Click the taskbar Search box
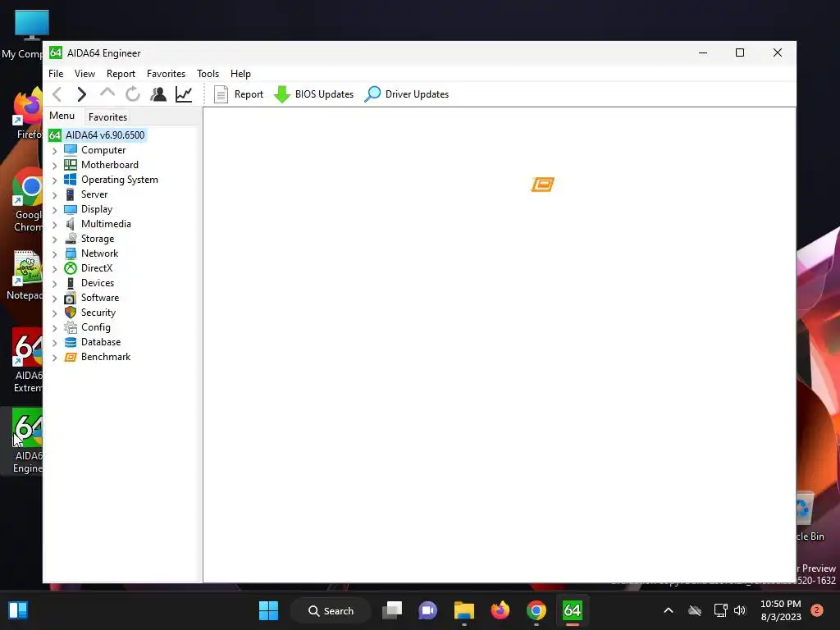840x630 pixels. click(331, 610)
